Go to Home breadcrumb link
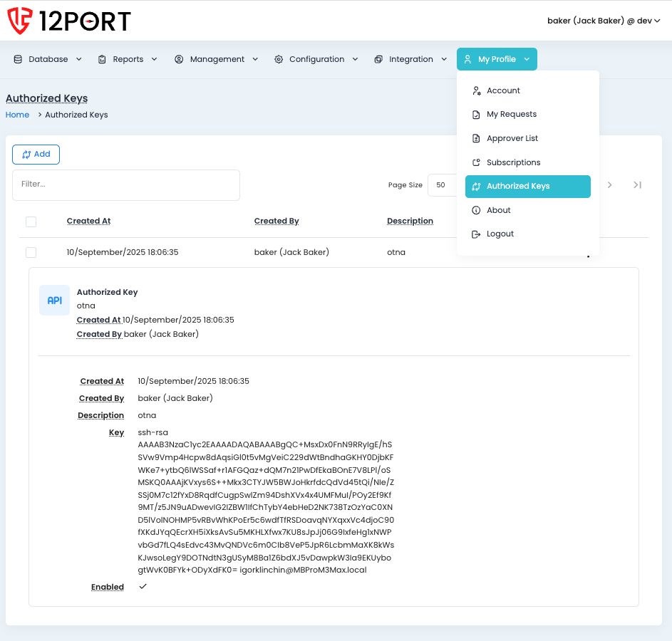The height and width of the screenshot is (641, 672). (18, 115)
